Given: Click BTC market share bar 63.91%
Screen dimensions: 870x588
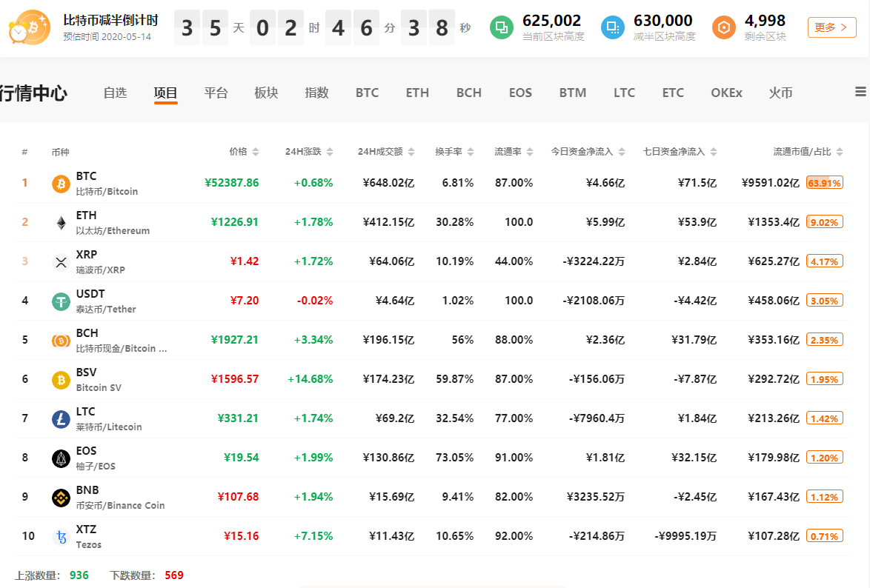Looking at the screenshot, I should (825, 183).
